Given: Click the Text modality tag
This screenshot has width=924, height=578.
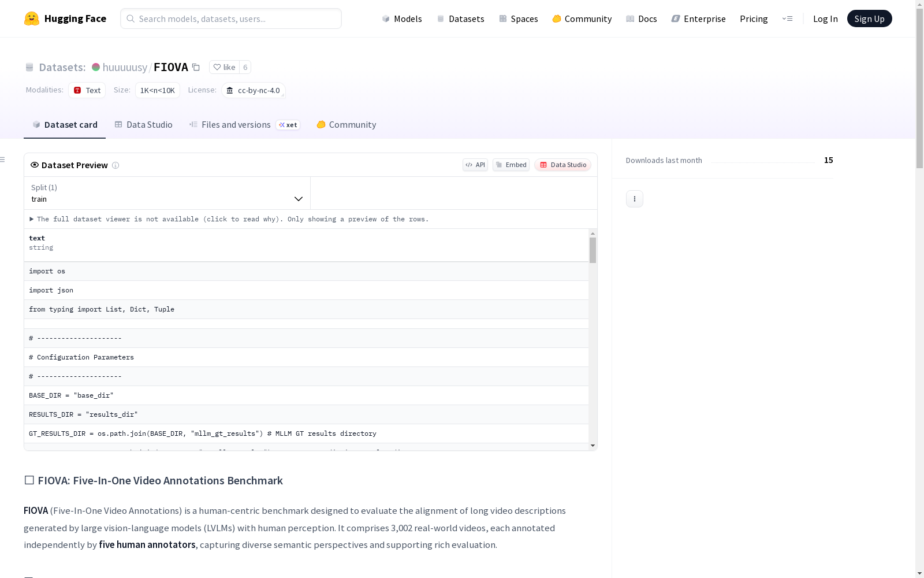Looking at the screenshot, I should 87,90.
